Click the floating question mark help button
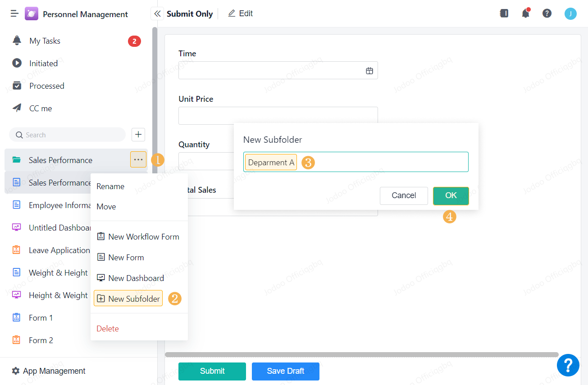The image size is (588, 385). pyautogui.click(x=568, y=365)
